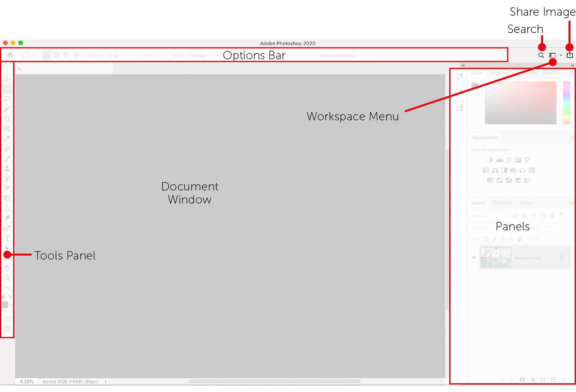Select the Frame tool
The width and height of the screenshot is (576, 392).
(7, 129)
